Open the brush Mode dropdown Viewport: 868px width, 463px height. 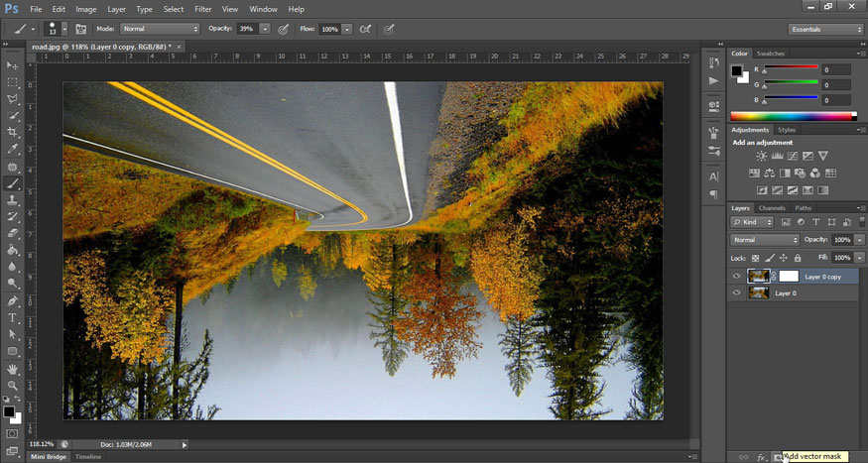pos(160,29)
